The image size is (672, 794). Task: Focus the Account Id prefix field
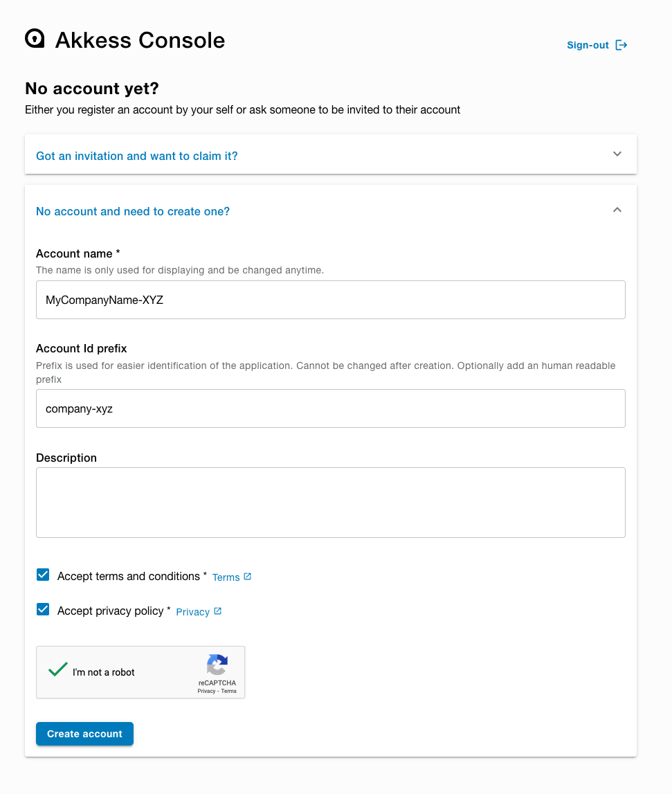pos(330,408)
